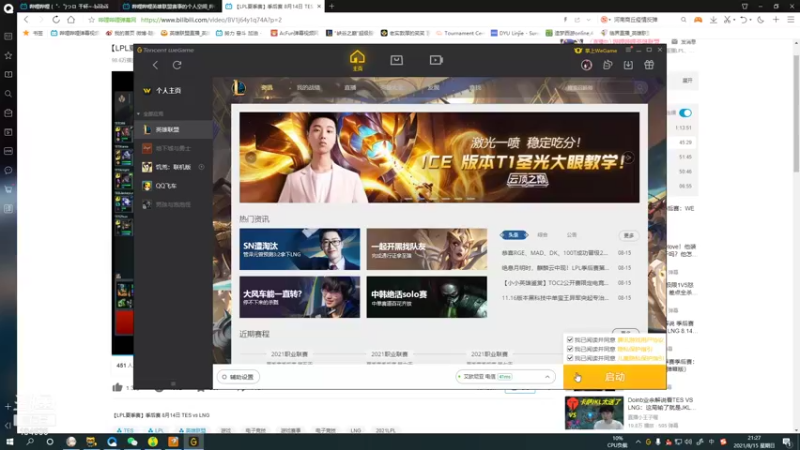This screenshot has height=450, width=800.
Task: Open news item about LPL季后赛
Action: pos(555,268)
